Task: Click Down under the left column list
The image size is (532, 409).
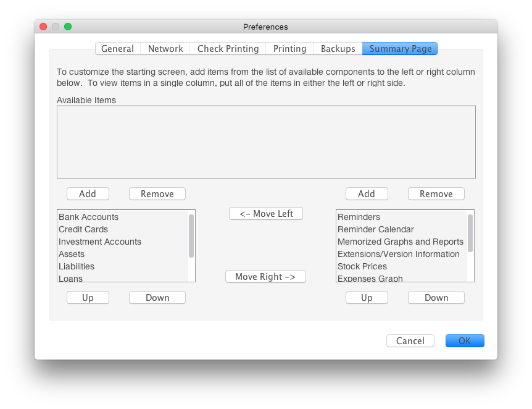Action: pos(157,298)
